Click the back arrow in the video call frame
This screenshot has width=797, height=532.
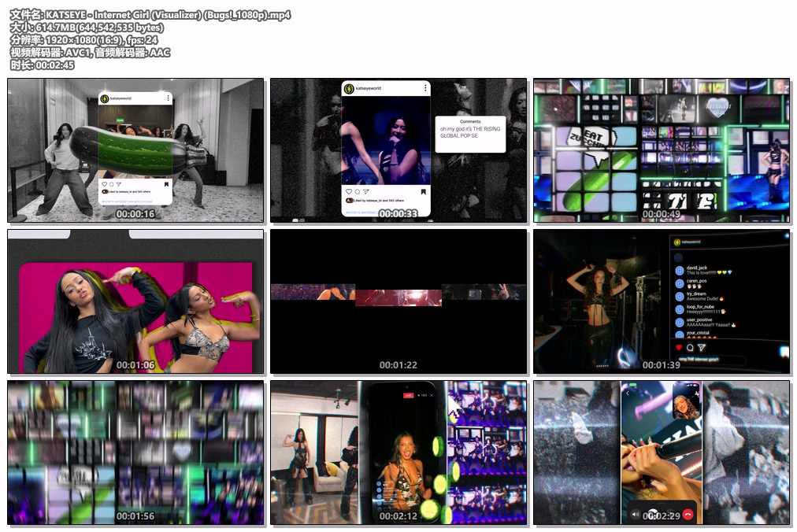[628, 393]
